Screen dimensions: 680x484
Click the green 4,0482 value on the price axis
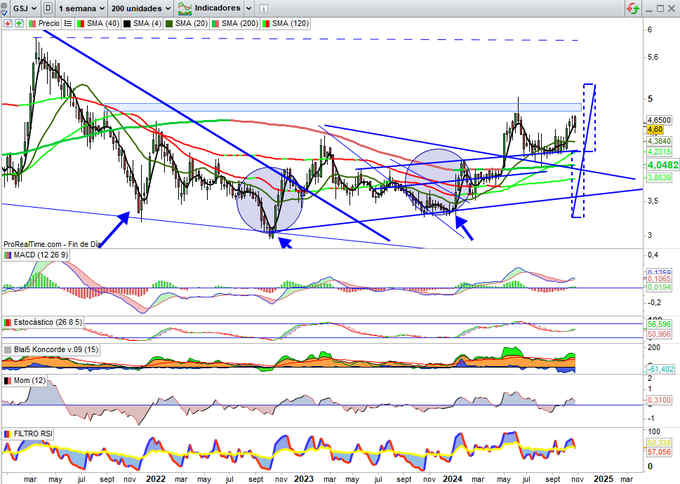[662, 165]
